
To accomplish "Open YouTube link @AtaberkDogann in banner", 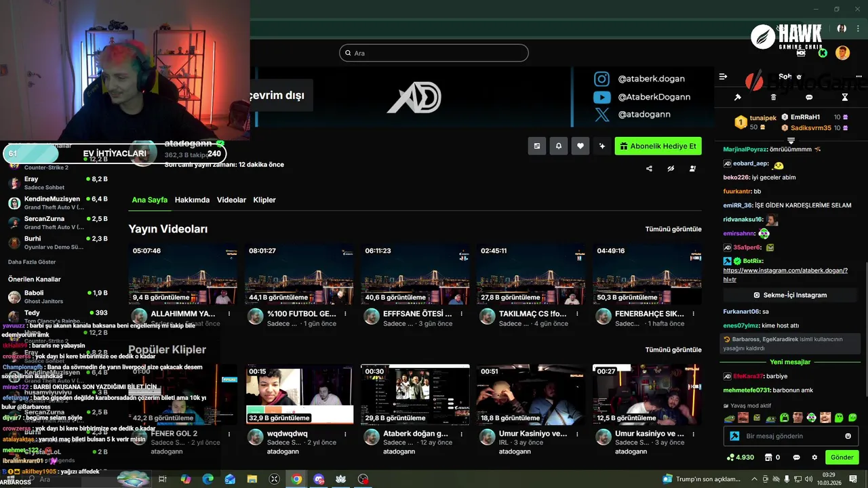I will [x=642, y=97].
